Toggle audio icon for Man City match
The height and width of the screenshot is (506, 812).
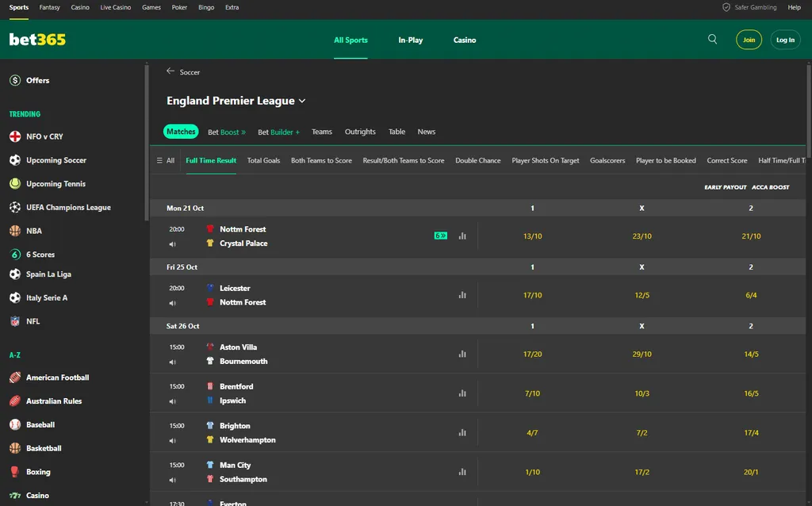click(x=172, y=480)
